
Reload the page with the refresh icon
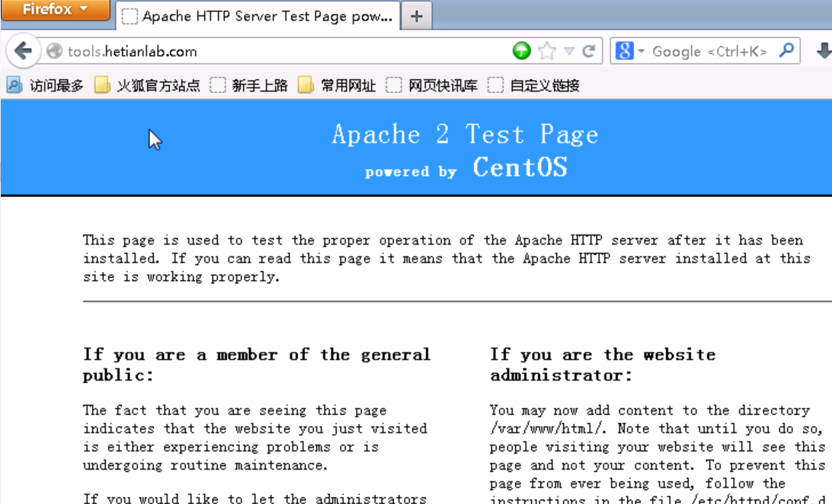[588, 51]
